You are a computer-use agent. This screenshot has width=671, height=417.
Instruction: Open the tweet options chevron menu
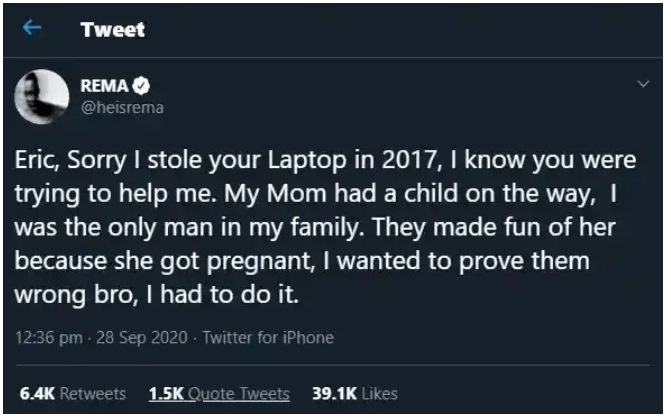tap(643, 84)
